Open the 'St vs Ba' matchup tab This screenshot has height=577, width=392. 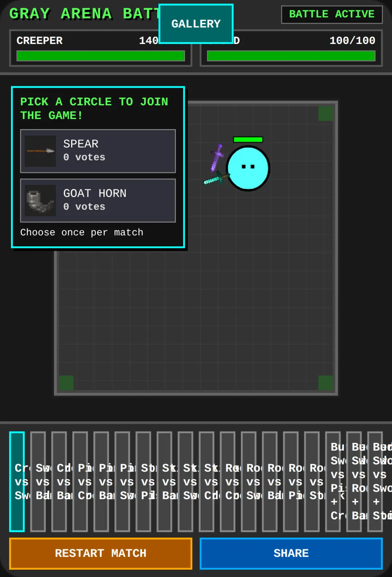[x=164, y=482]
